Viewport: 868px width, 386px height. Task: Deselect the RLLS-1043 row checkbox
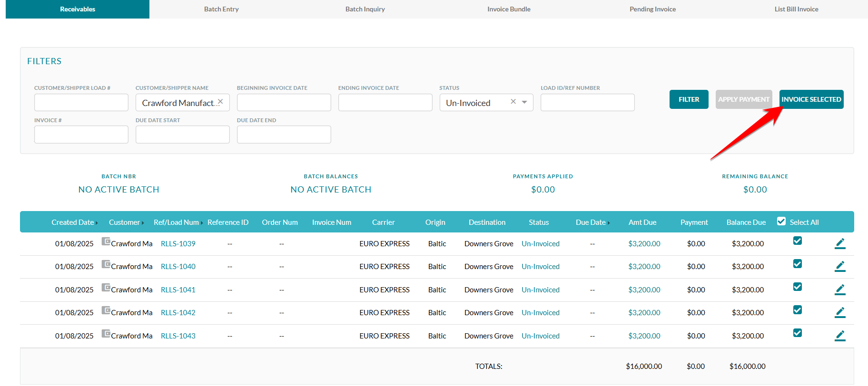[x=798, y=333]
